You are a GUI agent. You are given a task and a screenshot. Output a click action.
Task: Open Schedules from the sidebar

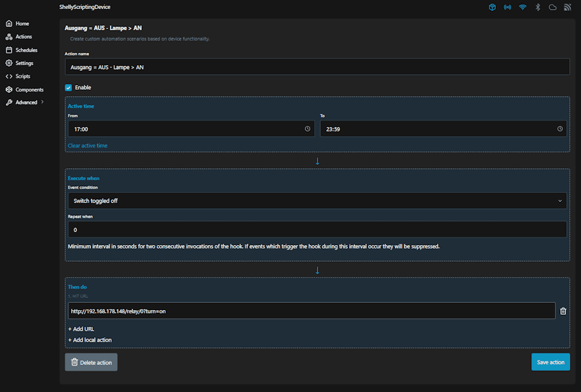26,50
